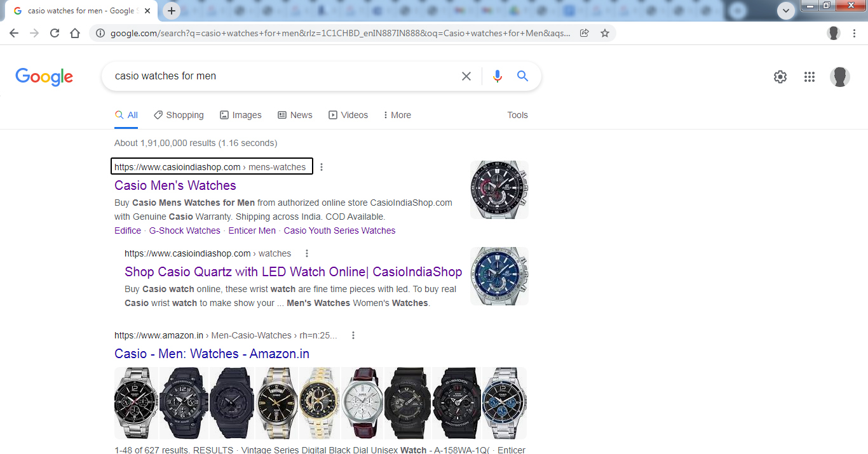868x454 pixels.
Task: Go to browser home page
Action: point(75,33)
